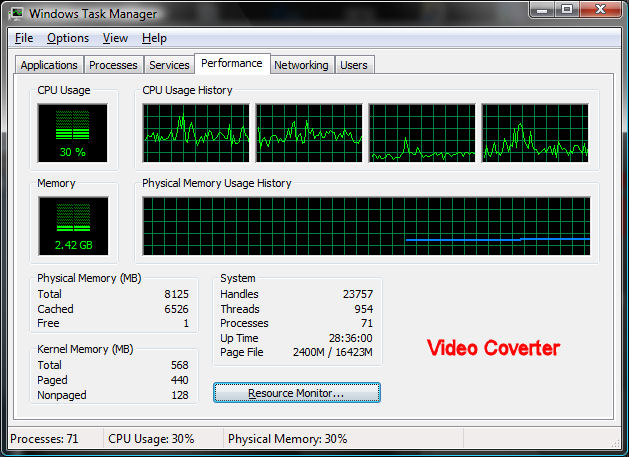Click the Page File label
The image size is (629, 457).
(x=241, y=352)
